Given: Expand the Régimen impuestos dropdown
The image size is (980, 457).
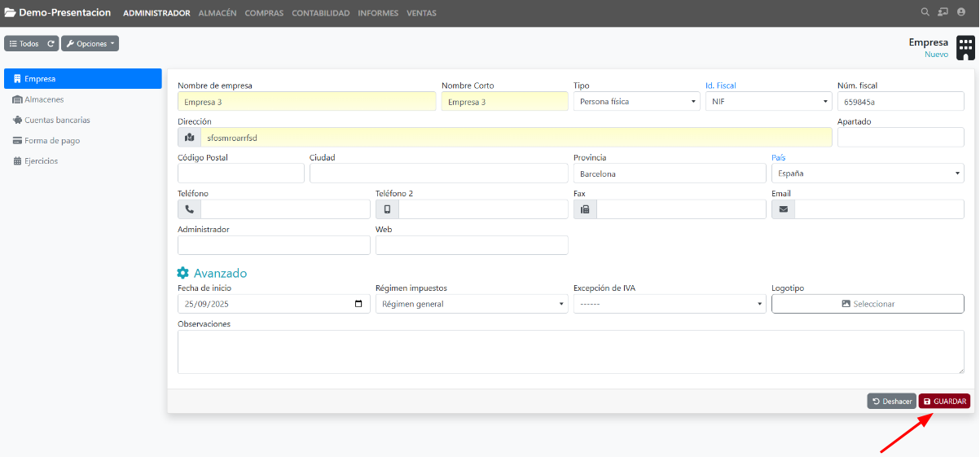Looking at the screenshot, I should (471, 304).
